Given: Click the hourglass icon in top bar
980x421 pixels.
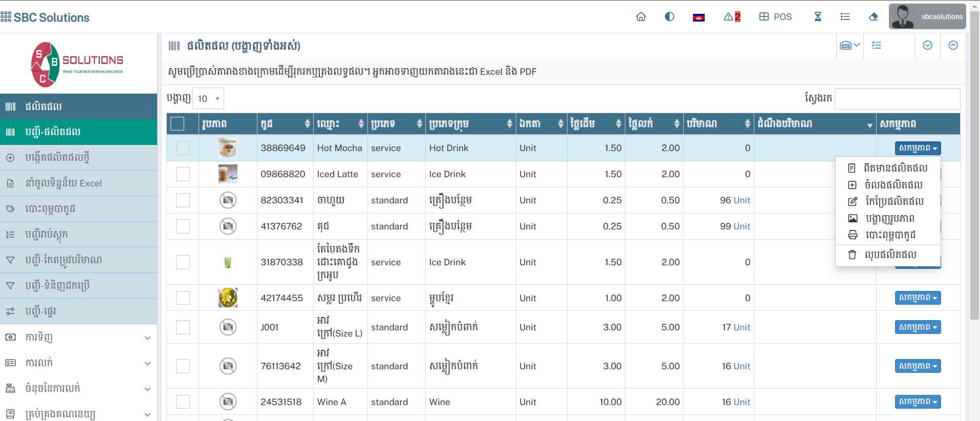Looking at the screenshot, I should click(x=818, y=17).
